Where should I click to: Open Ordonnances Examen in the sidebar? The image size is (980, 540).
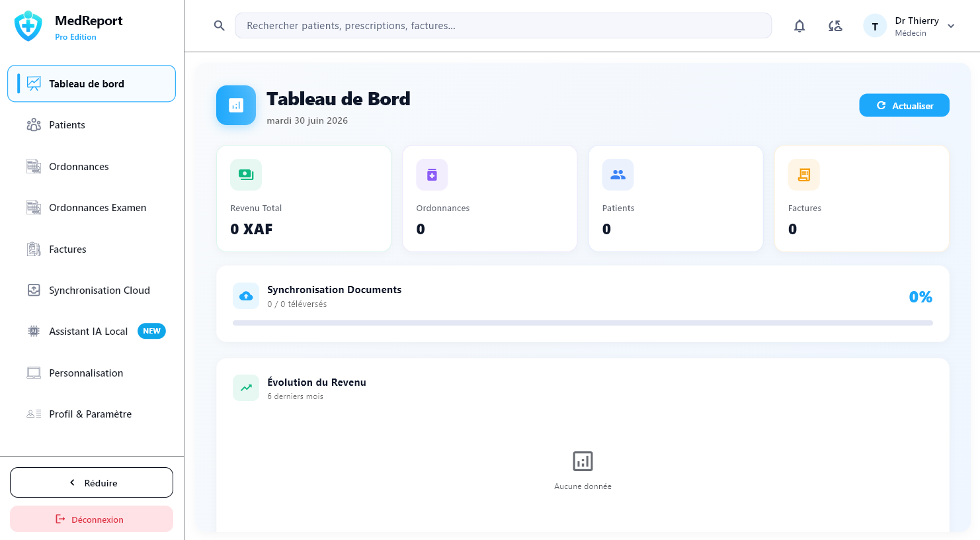(91, 208)
